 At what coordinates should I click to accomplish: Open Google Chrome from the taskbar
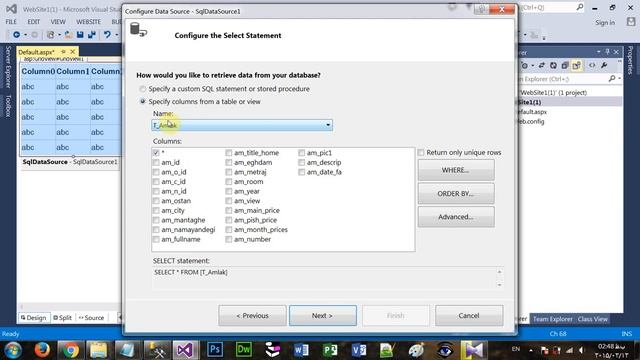tap(71, 350)
